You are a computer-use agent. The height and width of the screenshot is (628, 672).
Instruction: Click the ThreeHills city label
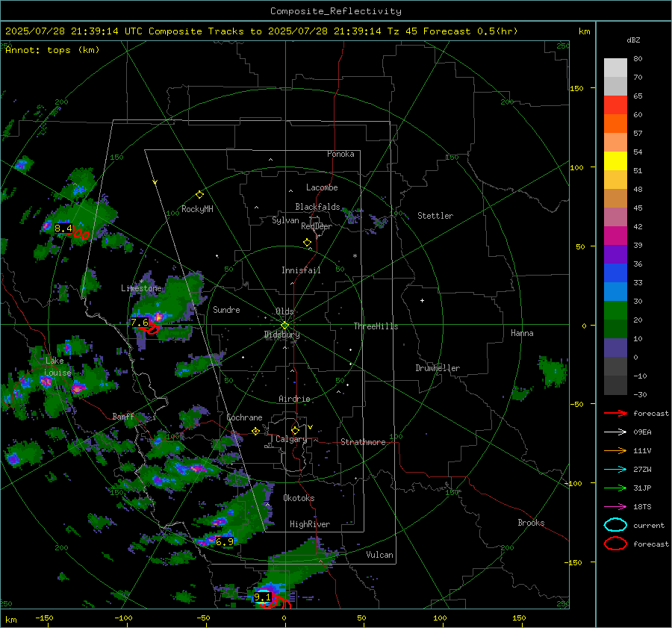tap(376, 326)
